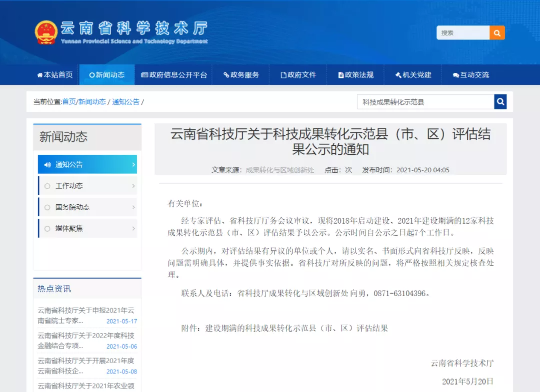
Task: Click the 科技成果转化示范县 search input box
Action: [425, 102]
